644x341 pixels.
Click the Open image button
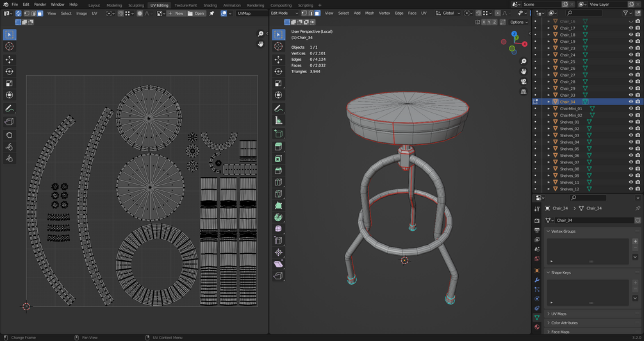[x=196, y=13]
